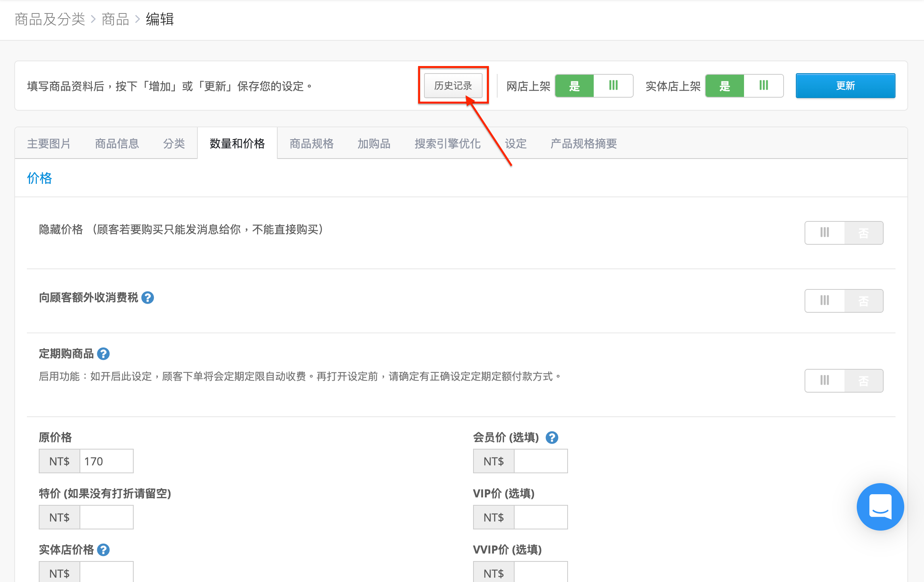Go to 商品及分类 breadcrumb
Image resolution: width=924 pixels, height=582 pixels.
coord(50,19)
